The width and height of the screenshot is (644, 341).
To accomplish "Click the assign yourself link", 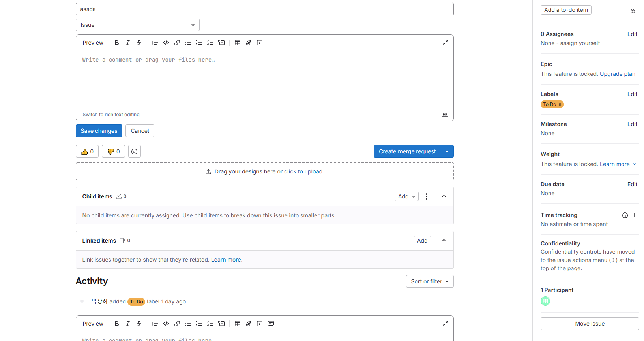I will (580, 43).
